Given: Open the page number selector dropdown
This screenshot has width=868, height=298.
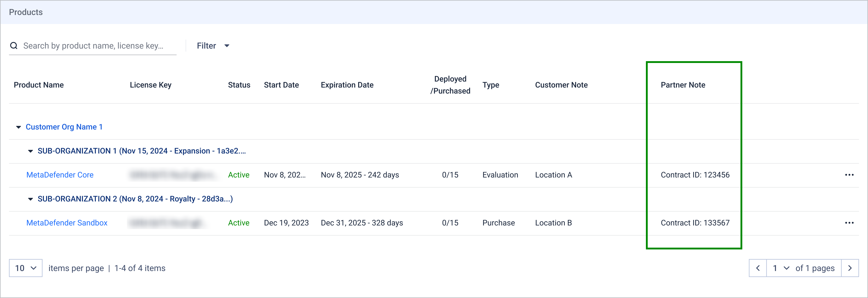Looking at the screenshot, I should pyautogui.click(x=781, y=268).
